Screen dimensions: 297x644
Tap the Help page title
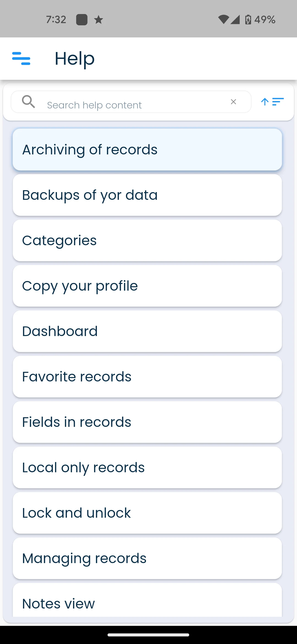[75, 59]
